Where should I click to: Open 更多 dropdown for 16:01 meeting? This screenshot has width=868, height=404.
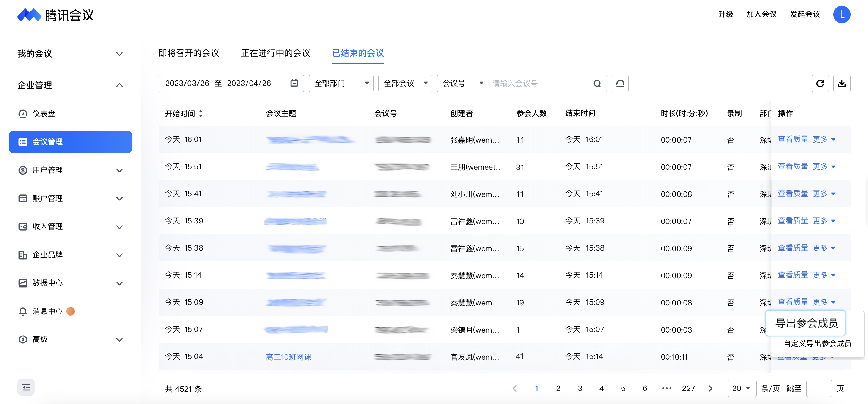point(824,140)
